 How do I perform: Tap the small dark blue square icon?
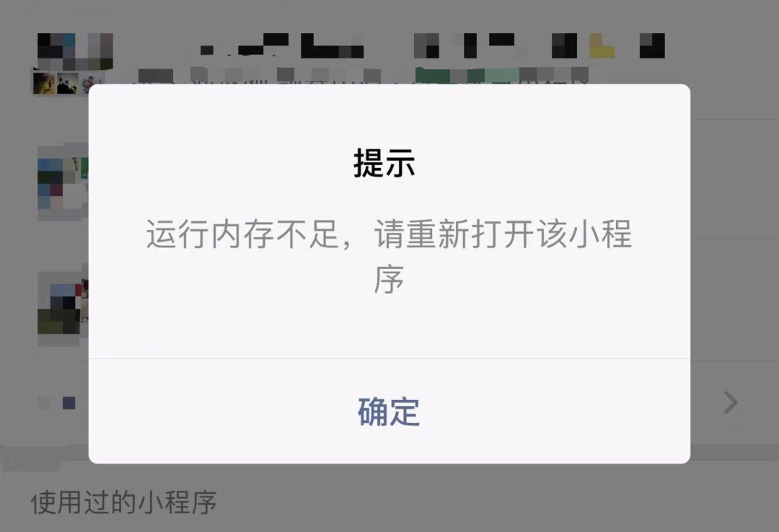(69, 403)
